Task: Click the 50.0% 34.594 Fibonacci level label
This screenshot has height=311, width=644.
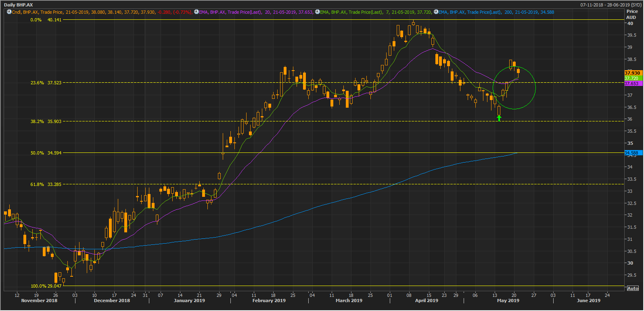Action: 46,153
